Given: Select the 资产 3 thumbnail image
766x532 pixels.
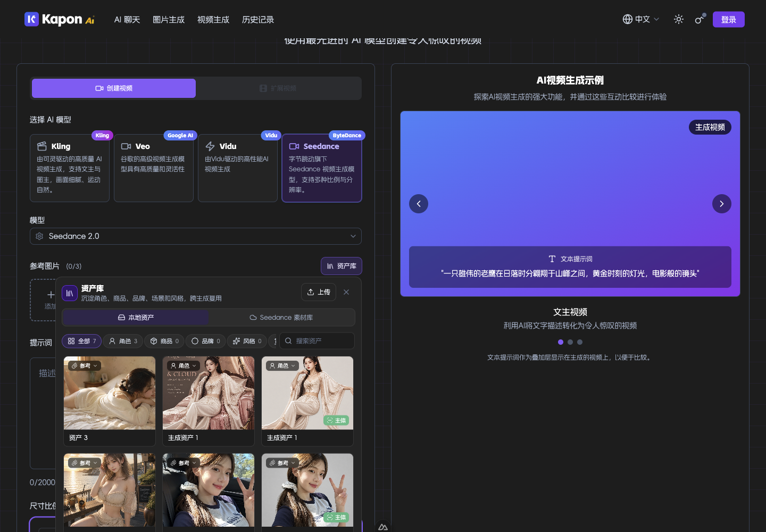Looking at the screenshot, I should tap(110, 393).
